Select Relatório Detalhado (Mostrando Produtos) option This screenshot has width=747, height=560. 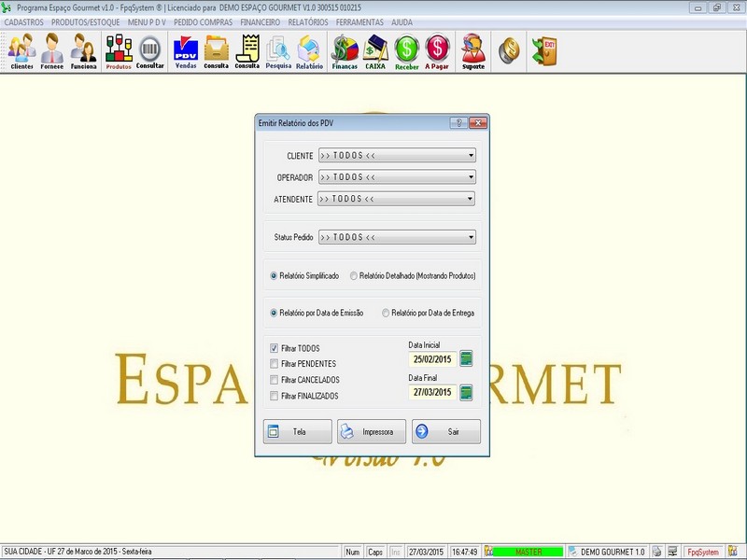[x=354, y=275]
